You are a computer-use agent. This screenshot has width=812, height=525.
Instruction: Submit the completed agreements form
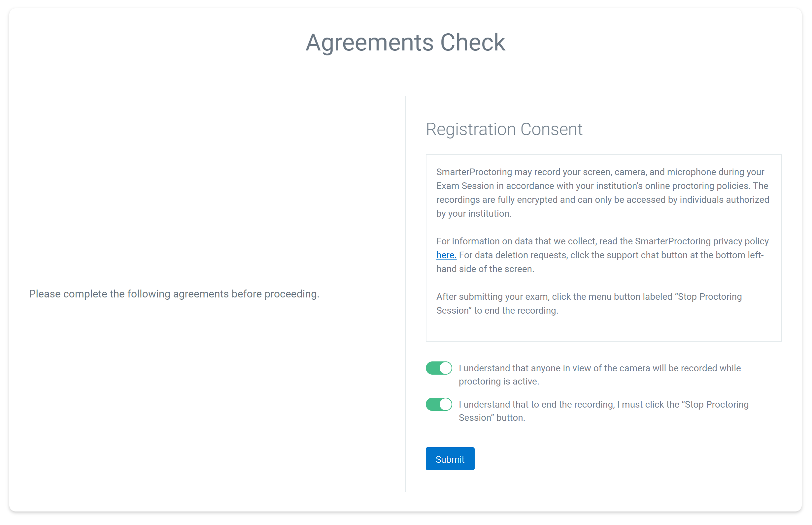point(450,458)
